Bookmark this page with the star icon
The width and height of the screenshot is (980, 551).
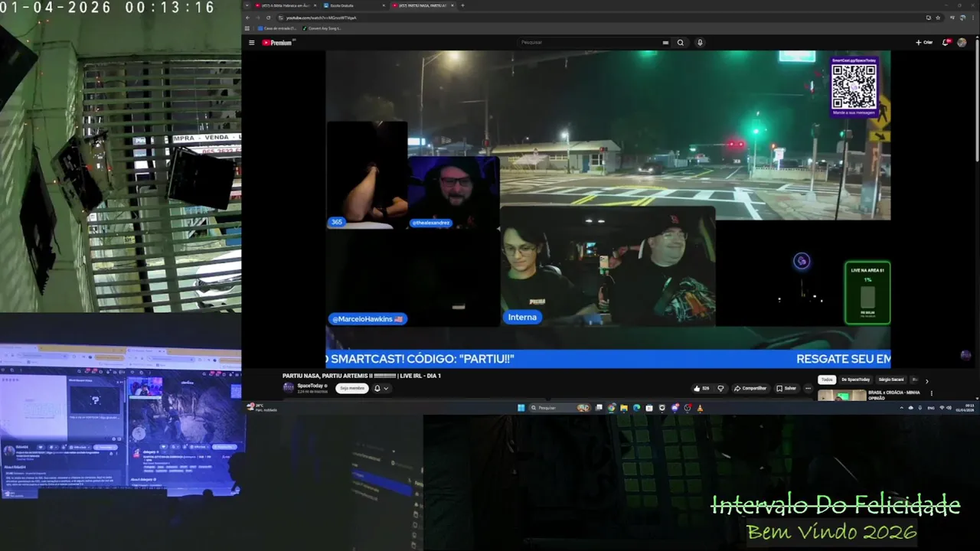coord(938,18)
